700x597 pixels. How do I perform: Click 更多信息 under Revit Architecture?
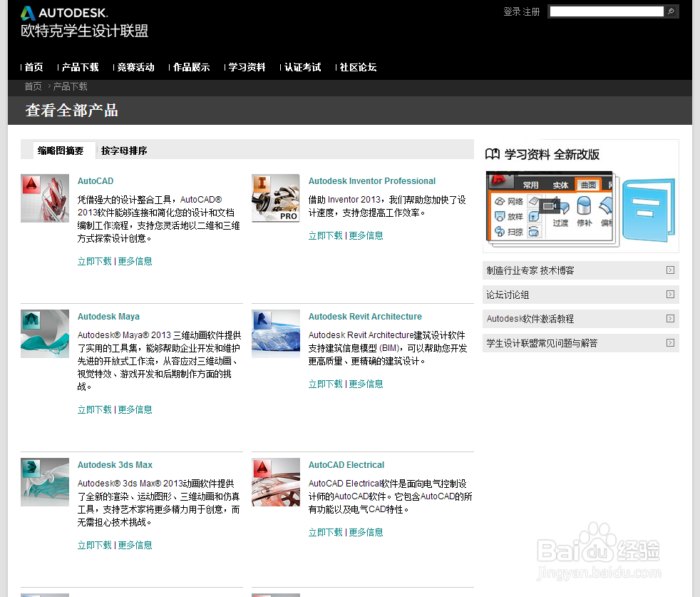pos(366,384)
